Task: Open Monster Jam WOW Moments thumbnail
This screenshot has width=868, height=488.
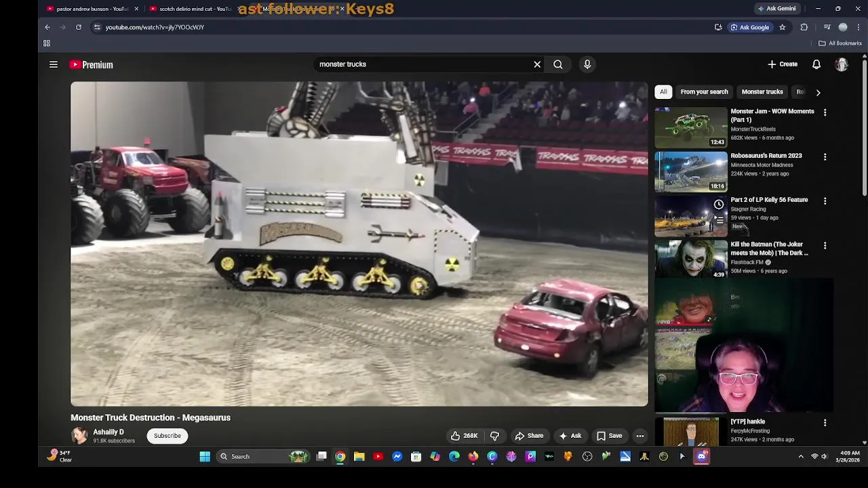Action: [x=690, y=127]
